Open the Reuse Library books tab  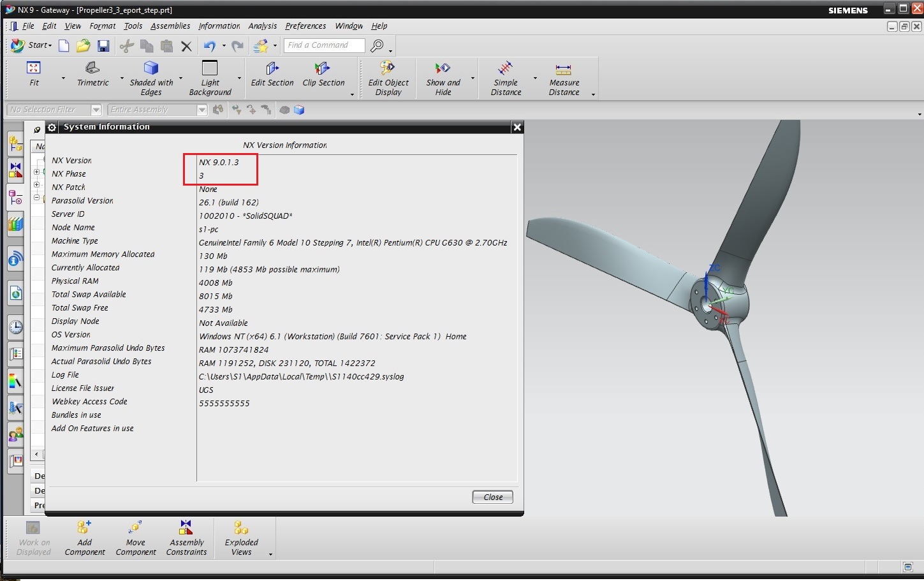pos(15,224)
